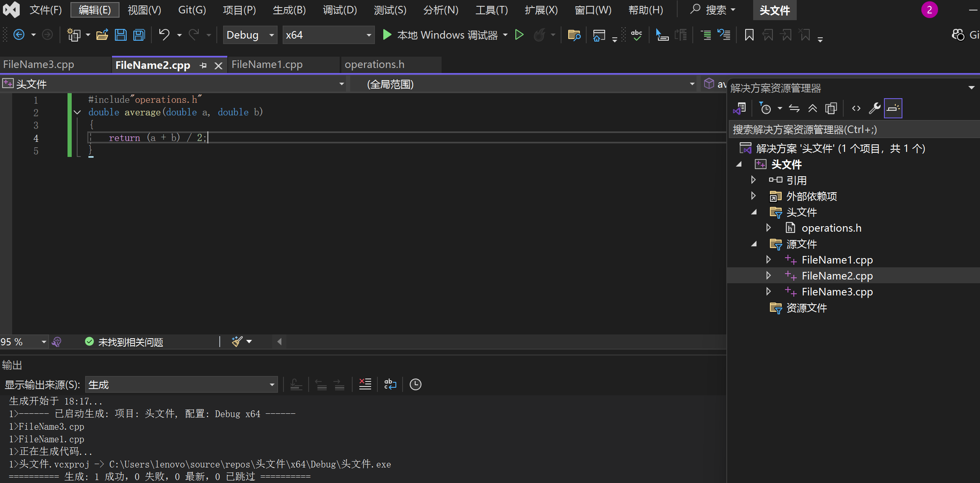Toggle pin on FileName2.cpp tab
This screenshot has width=980, height=483.
[x=203, y=65]
